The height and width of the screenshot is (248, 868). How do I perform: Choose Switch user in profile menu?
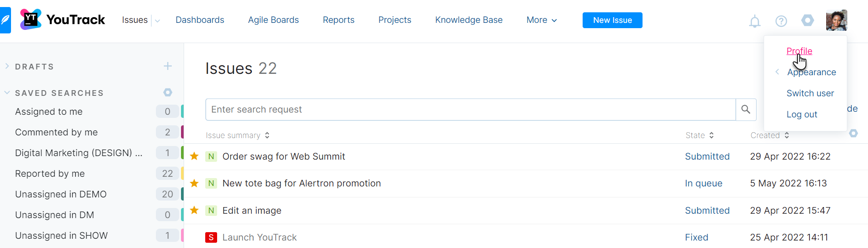click(810, 93)
